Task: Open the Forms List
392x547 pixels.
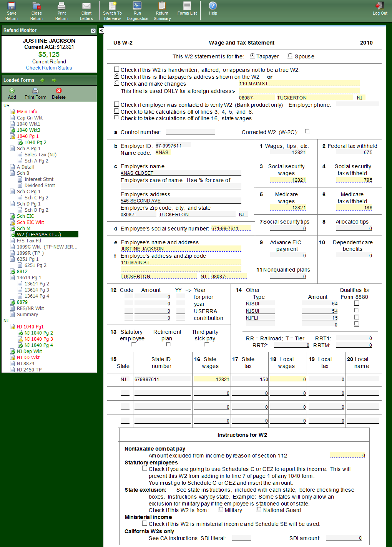Action: 187,6
